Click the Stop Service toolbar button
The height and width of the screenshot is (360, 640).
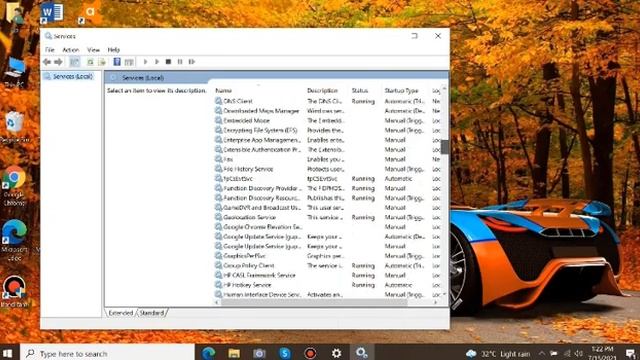pos(168,62)
